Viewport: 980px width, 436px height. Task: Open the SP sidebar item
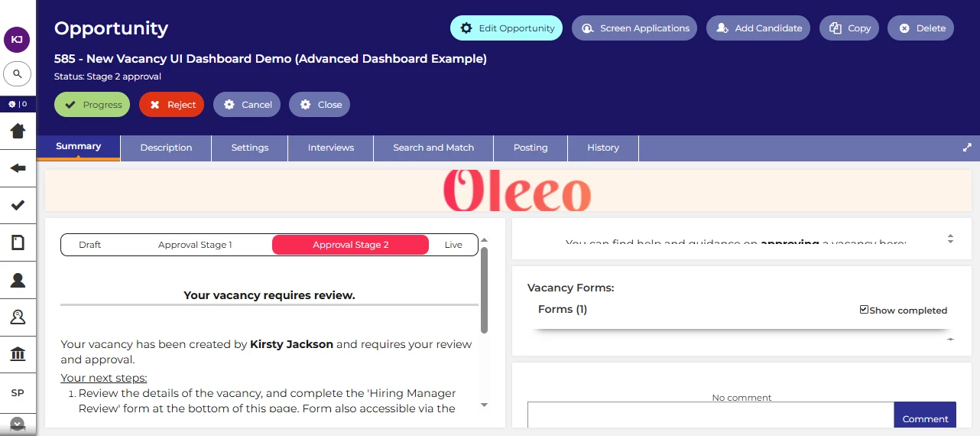pos(18,392)
